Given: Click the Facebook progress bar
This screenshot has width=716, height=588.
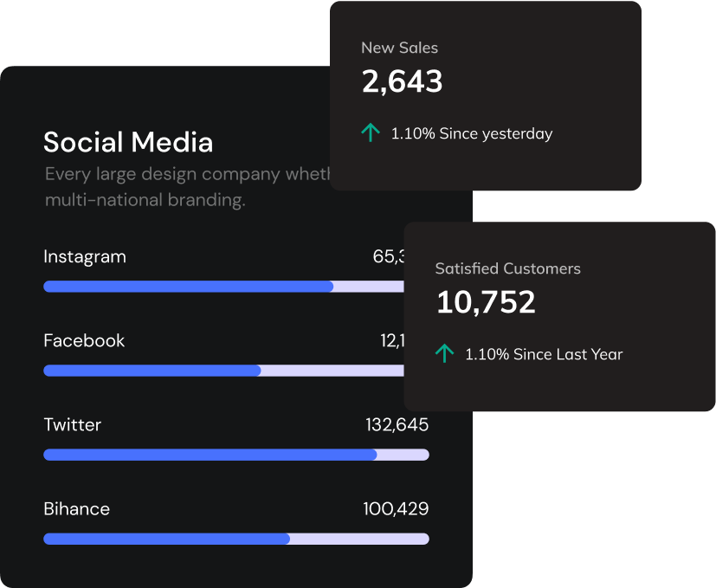Looking at the screenshot, I should point(223,371).
